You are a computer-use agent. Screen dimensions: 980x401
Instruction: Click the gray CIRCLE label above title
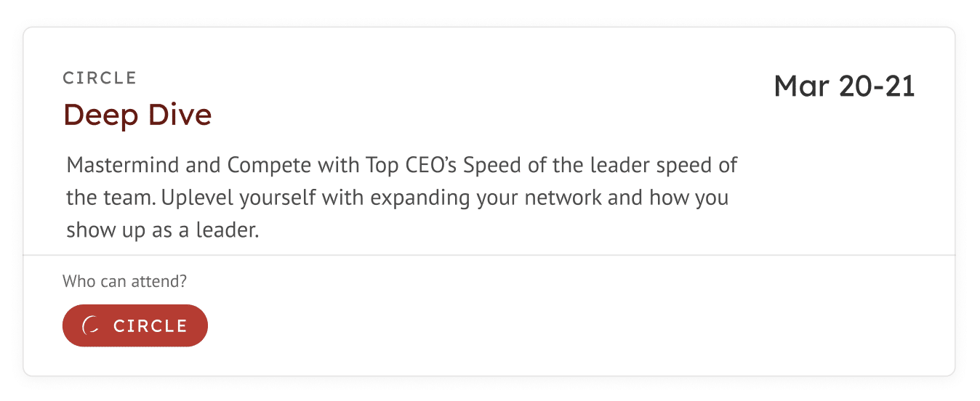tap(100, 78)
